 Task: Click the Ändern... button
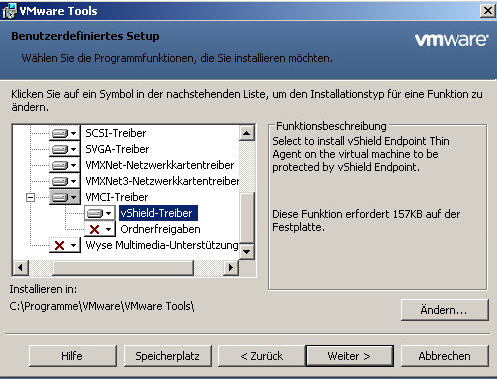pyautogui.click(x=444, y=310)
